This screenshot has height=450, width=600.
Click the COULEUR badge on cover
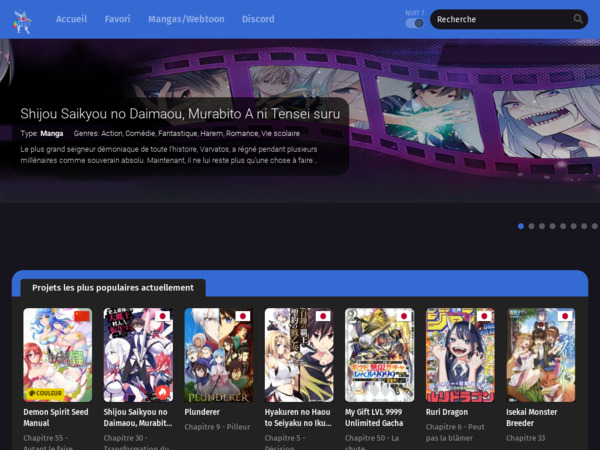coord(45,393)
